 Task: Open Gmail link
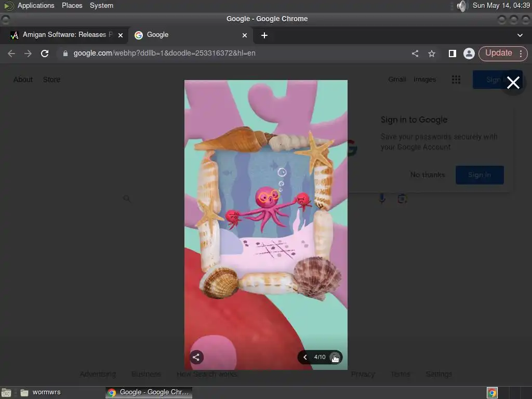pyautogui.click(x=397, y=79)
